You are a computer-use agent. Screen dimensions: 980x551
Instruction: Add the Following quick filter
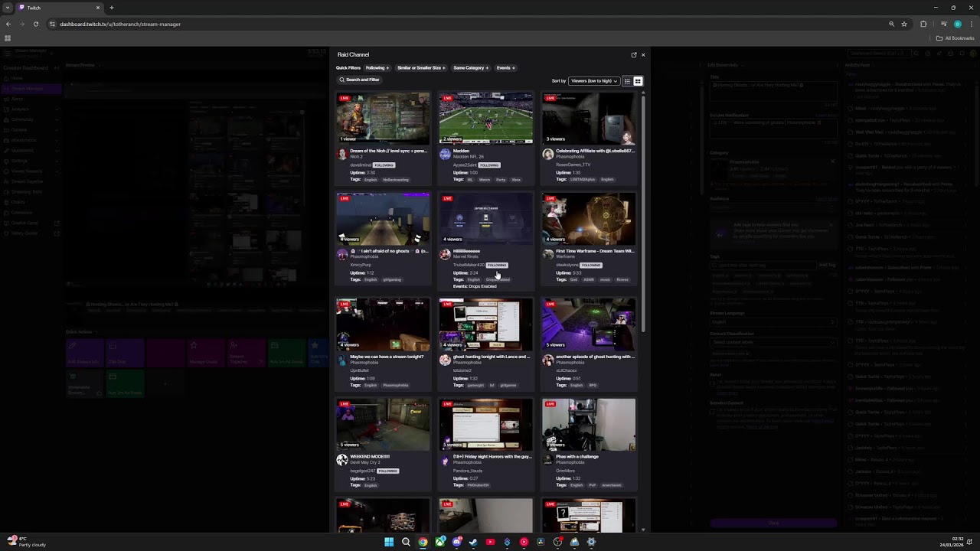pos(377,68)
